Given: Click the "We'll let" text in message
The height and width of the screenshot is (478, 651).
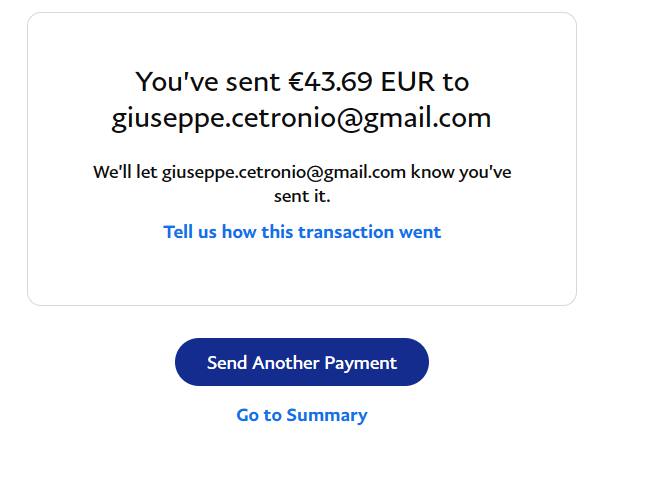Looking at the screenshot, I should [x=124, y=172].
